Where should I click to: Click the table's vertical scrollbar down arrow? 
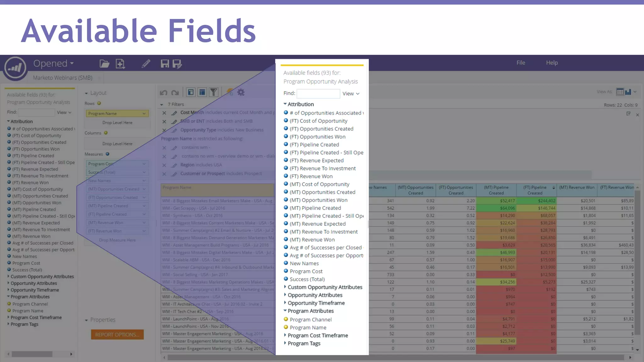[x=637, y=350]
